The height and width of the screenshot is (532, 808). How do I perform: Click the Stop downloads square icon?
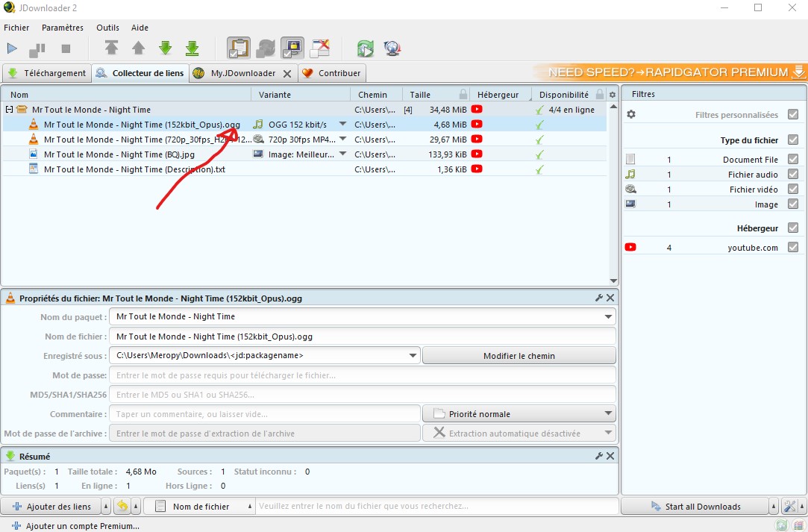point(66,49)
